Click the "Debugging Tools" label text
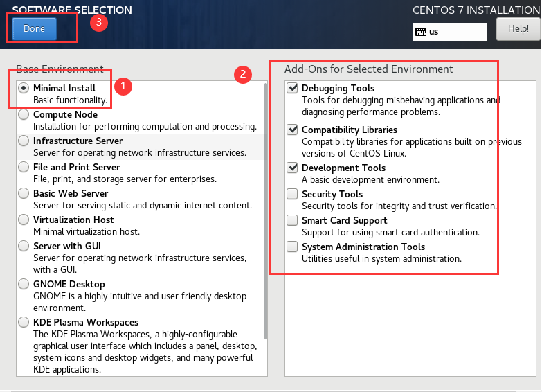This screenshot has height=392, width=542. [338, 88]
